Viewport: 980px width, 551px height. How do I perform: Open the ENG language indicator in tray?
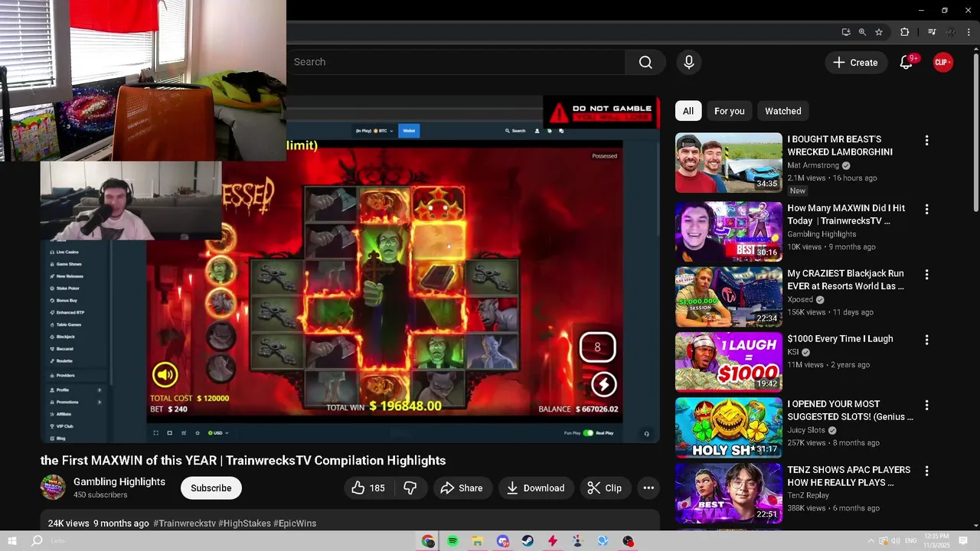tap(911, 541)
